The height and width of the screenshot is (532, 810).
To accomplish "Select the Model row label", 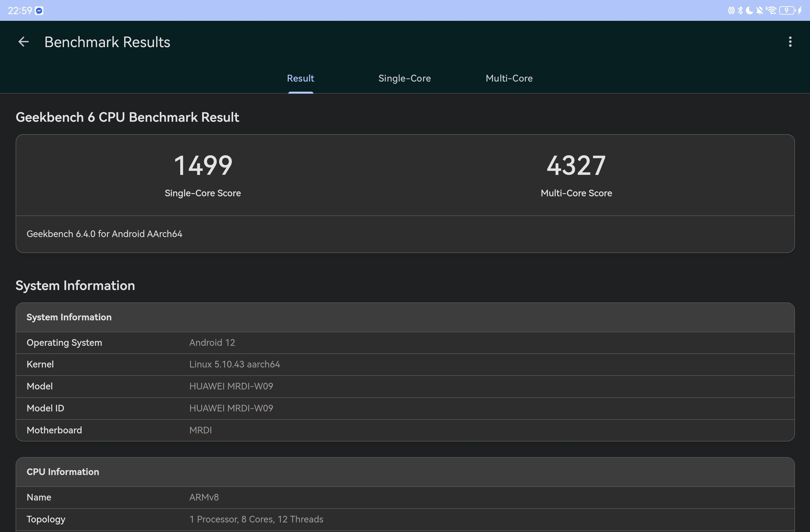I will click(39, 387).
